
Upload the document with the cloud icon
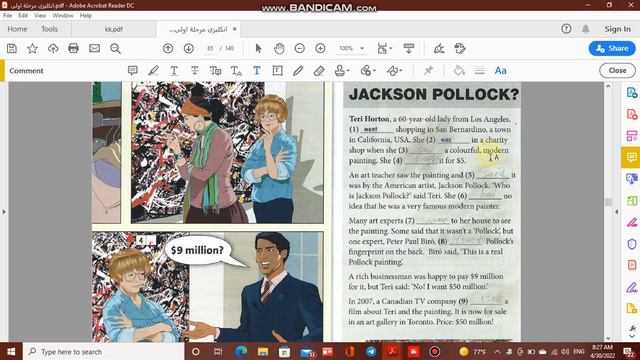pyautogui.click(x=53, y=49)
